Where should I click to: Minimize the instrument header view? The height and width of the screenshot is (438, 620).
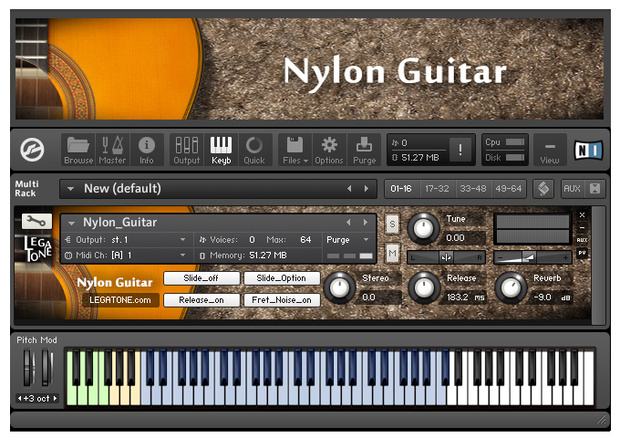click(582, 228)
